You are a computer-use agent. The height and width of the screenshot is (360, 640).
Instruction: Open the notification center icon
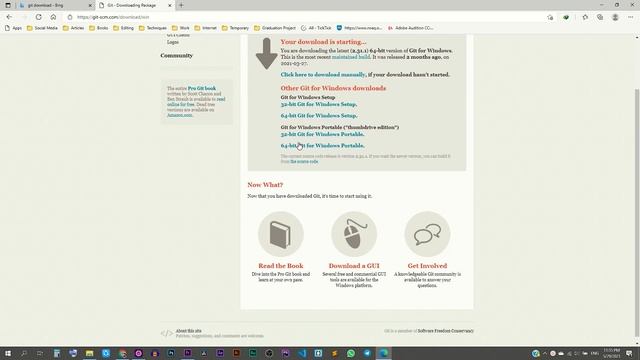629,353
